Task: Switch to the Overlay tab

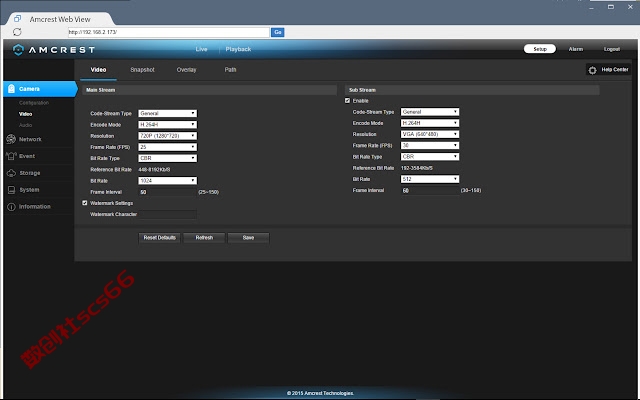Action: tap(187, 70)
